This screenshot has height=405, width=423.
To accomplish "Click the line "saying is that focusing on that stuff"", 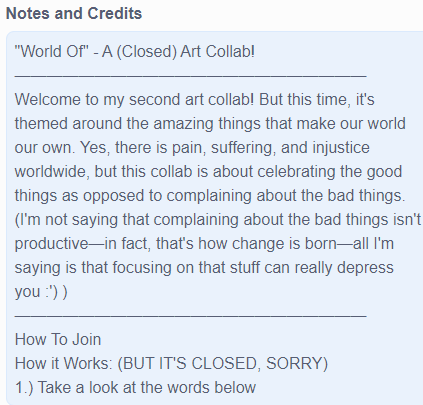I will pyautogui.click(x=204, y=268).
